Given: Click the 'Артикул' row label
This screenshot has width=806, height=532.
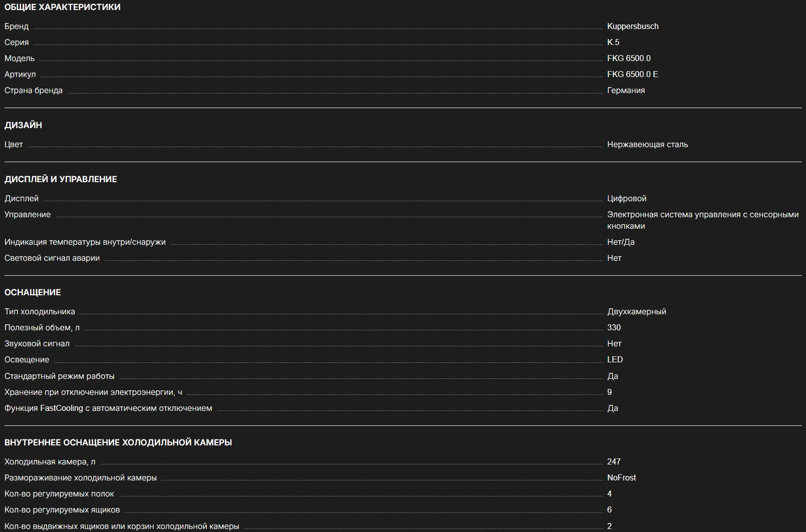Looking at the screenshot, I should [20, 74].
